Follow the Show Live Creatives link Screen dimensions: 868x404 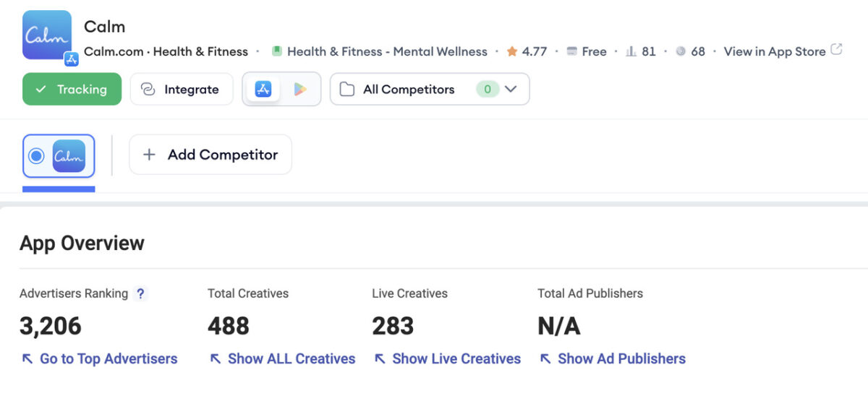coord(448,358)
